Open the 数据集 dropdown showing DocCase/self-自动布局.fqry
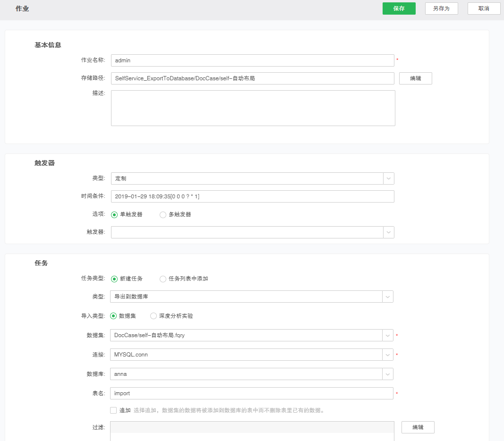Image resolution: width=504 pixels, height=441 pixels. point(388,334)
